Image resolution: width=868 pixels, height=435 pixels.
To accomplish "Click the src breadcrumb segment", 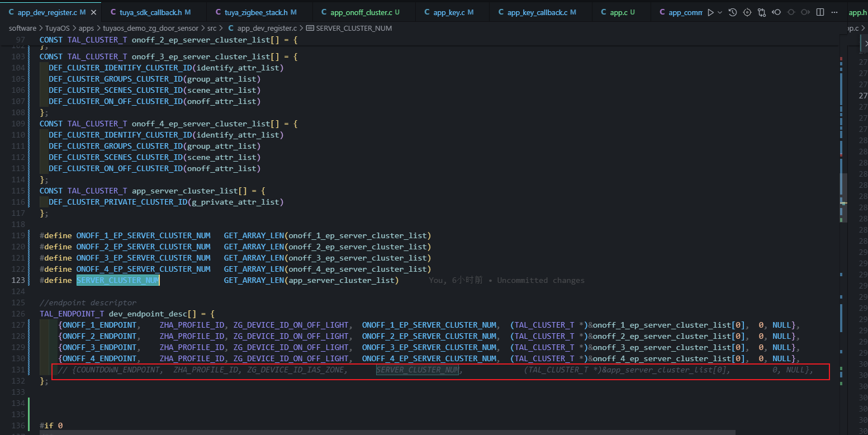I will point(212,28).
